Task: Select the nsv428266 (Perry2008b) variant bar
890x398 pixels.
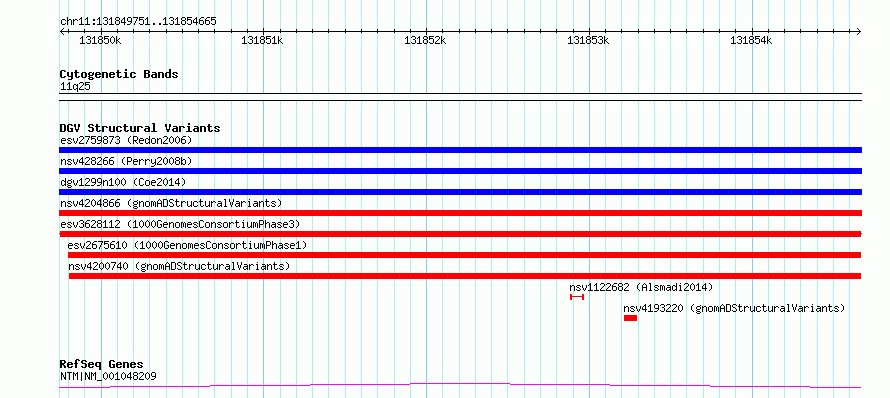Action: (x=460, y=171)
